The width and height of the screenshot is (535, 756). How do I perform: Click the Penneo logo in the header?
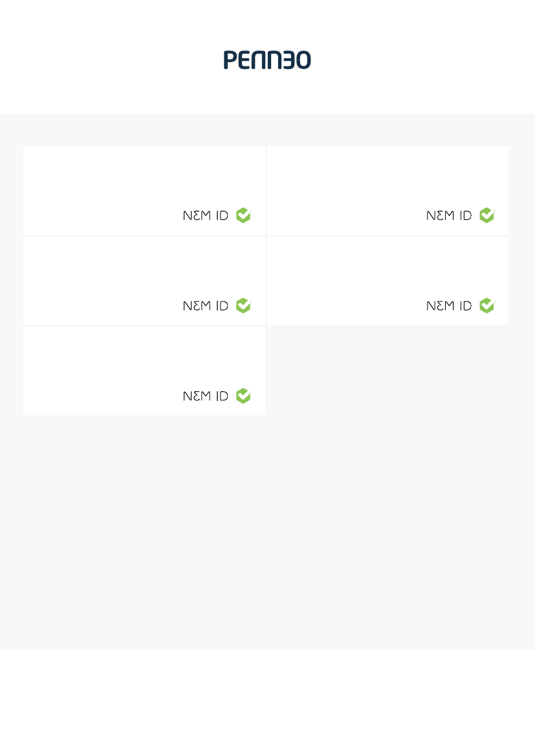[x=267, y=59]
